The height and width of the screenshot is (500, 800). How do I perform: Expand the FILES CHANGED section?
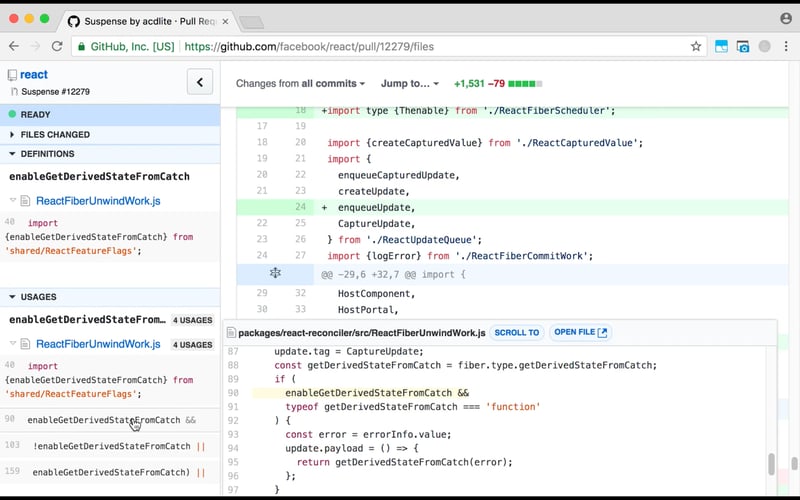(x=110, y=135)
